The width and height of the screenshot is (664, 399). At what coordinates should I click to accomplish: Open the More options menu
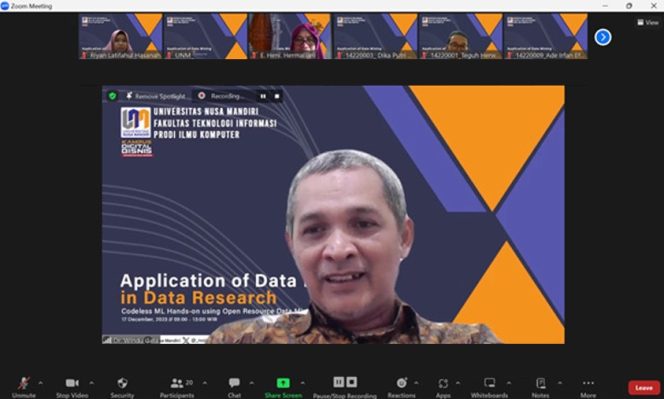pos(588,387)
